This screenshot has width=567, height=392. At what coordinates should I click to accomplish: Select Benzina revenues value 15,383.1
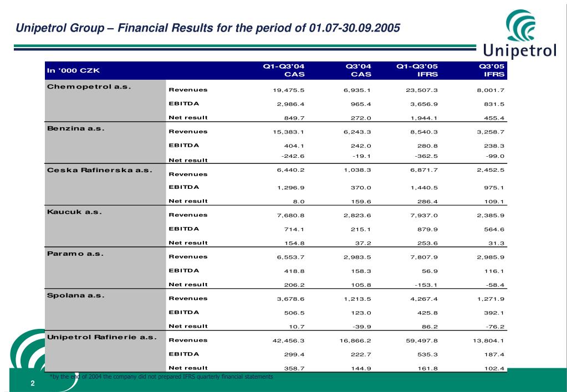coord(289,132)
